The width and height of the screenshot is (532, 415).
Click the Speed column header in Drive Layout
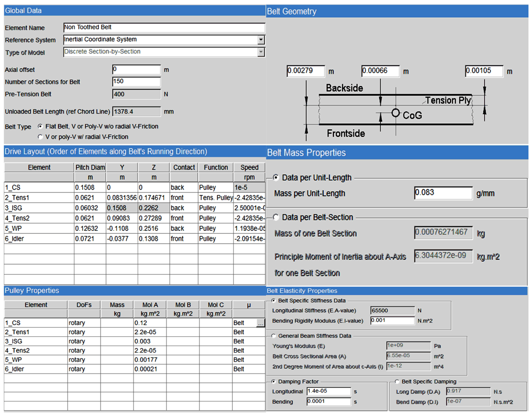249,167
